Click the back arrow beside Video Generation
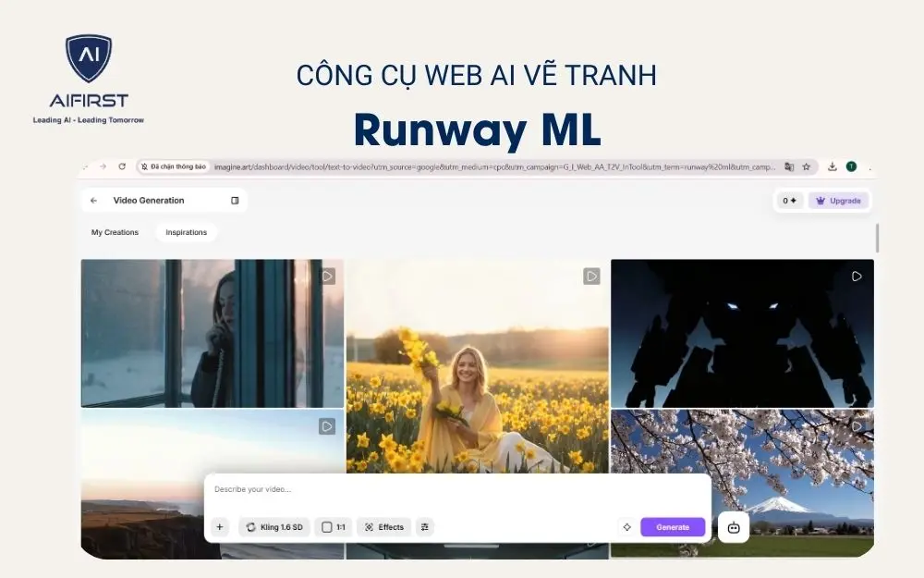The height and width of the screenshot is (578, 924). point(94,201)
